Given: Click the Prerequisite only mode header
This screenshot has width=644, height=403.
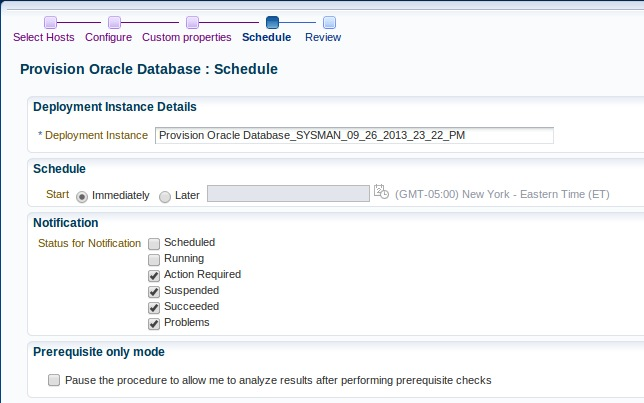Looking at the screenshot, I should pos(99,352).
